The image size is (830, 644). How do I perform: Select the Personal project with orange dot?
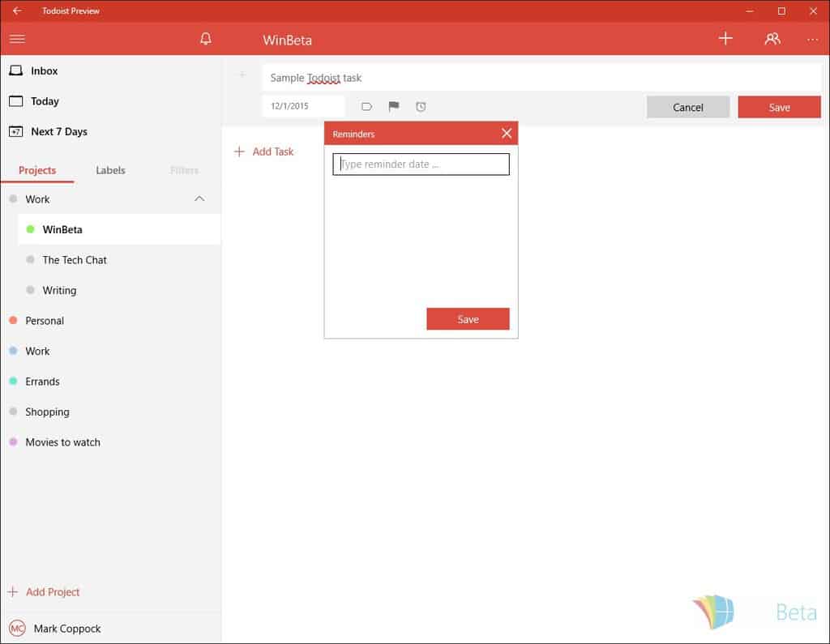pyautogui.click(x=45, y=321)
